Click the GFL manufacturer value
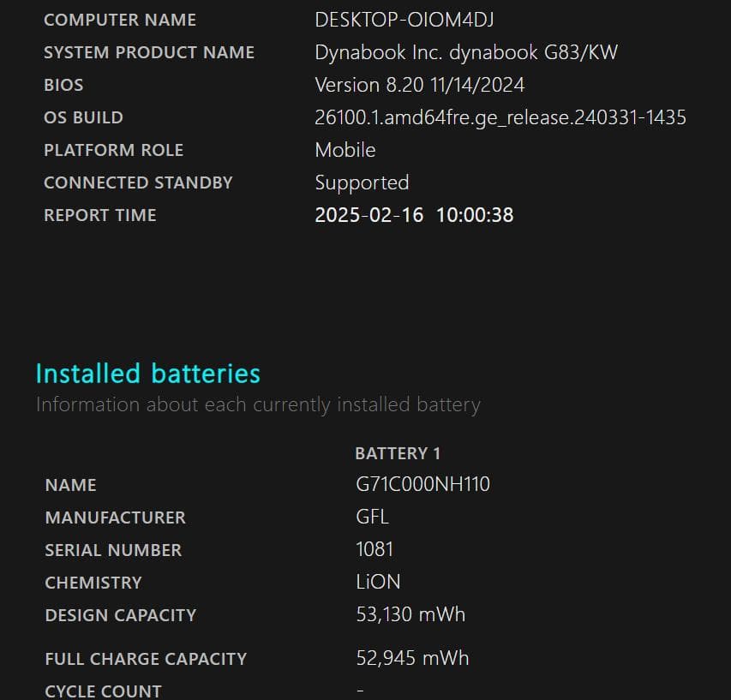The image size is (731, 700). pyautogui.click(x=374, y=517)
